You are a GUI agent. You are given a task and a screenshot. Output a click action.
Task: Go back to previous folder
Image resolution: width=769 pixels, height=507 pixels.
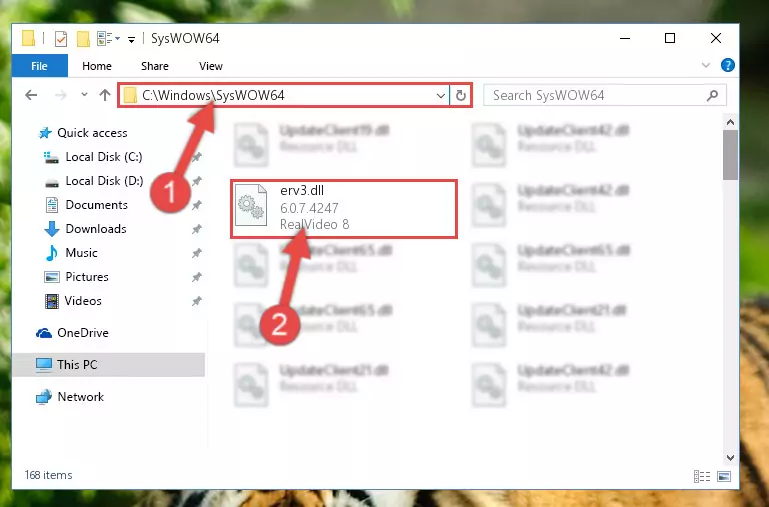coord(31,95)
